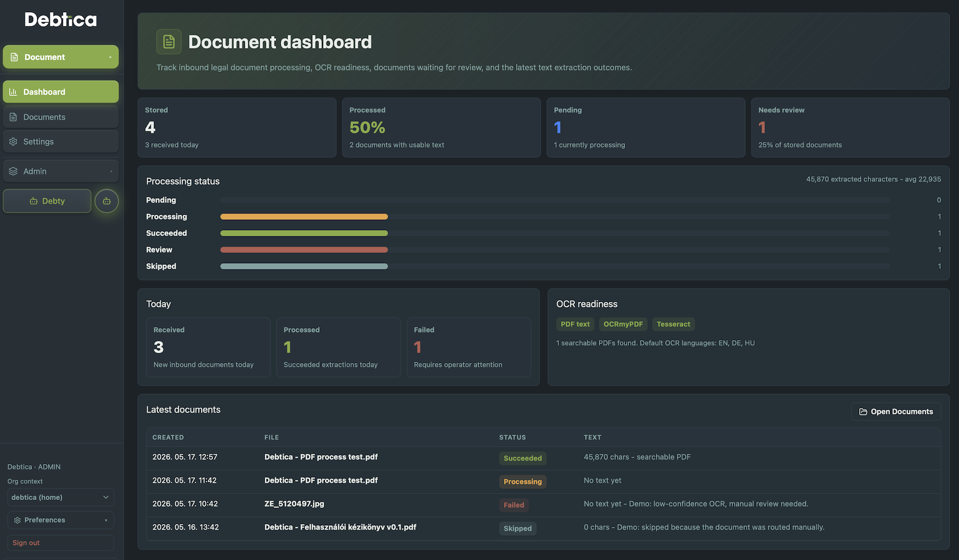The width and height of the screenshot is (959, 560).
Task: Click text '45,870 chars - searchable PDF'
Action: 637,457
